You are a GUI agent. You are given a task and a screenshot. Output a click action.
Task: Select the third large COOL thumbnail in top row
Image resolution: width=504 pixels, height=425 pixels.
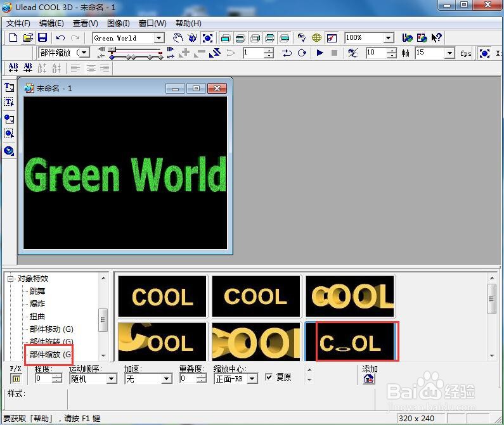350,296
